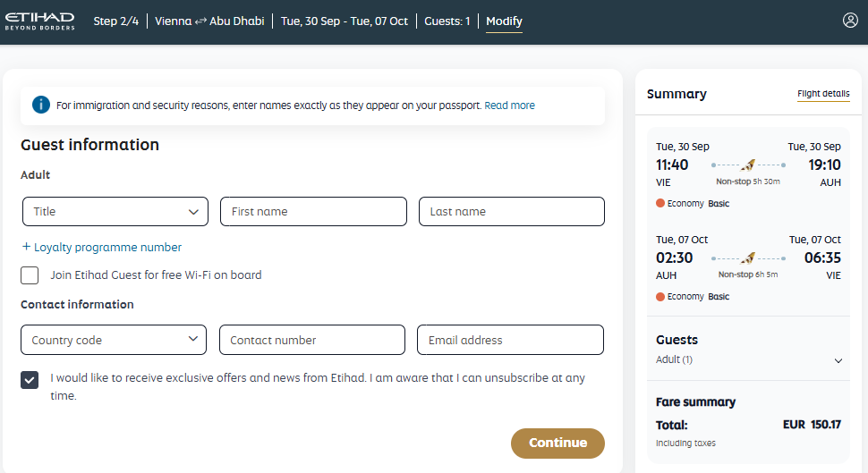Uncheck exclusive offers and news checkbox
The height and width of the screenshot is (473, 868).
point(30,380)
